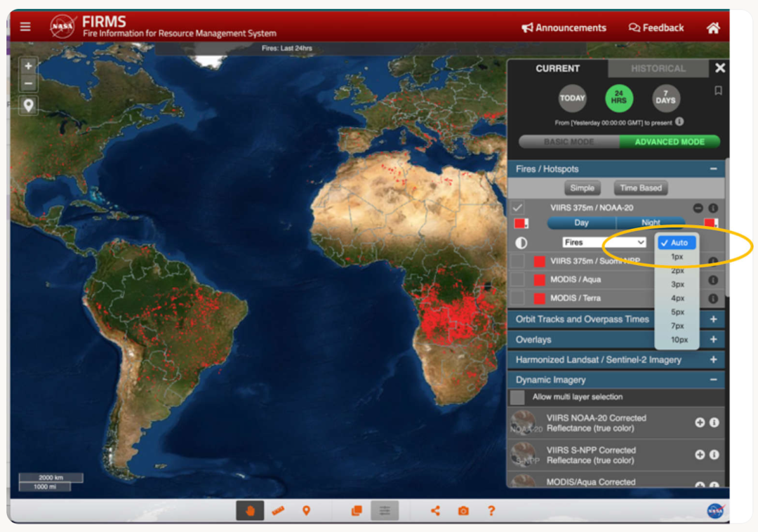
Task: Select Auto fire pixel size option
Action: (677, 243)
